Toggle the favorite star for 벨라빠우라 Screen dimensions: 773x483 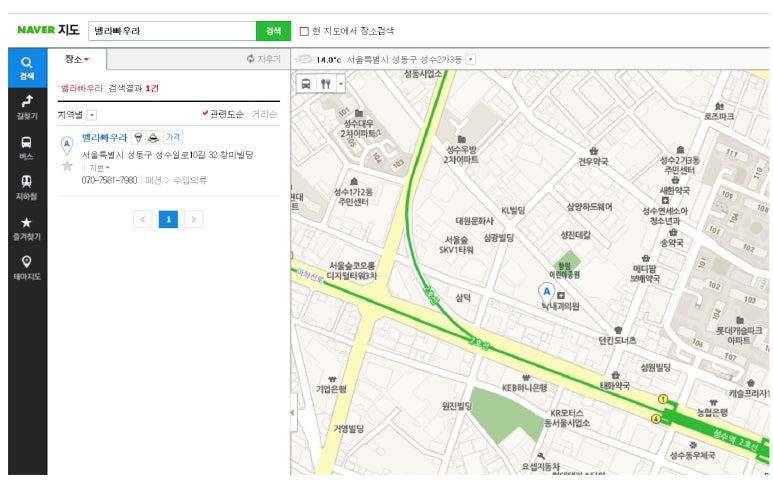67,166
